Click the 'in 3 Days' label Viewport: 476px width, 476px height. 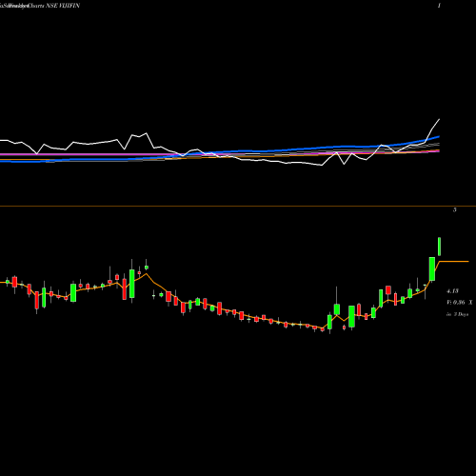coord(458,314)
